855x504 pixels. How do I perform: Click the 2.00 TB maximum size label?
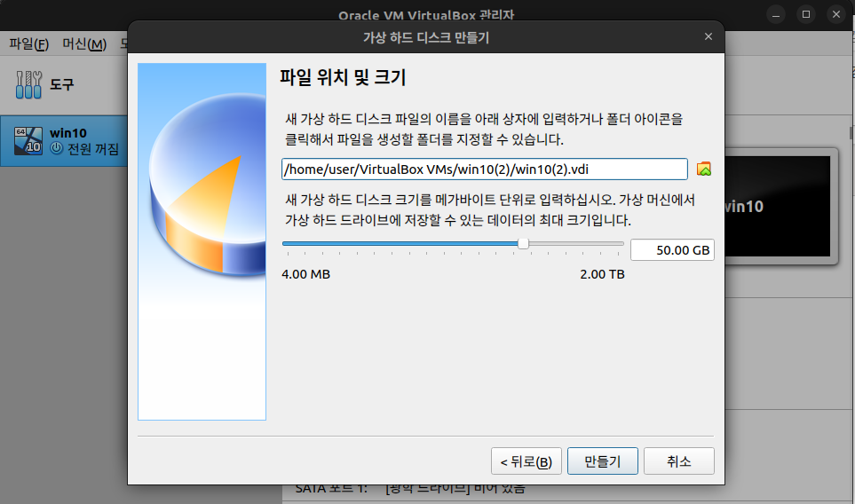click(602, 274)
